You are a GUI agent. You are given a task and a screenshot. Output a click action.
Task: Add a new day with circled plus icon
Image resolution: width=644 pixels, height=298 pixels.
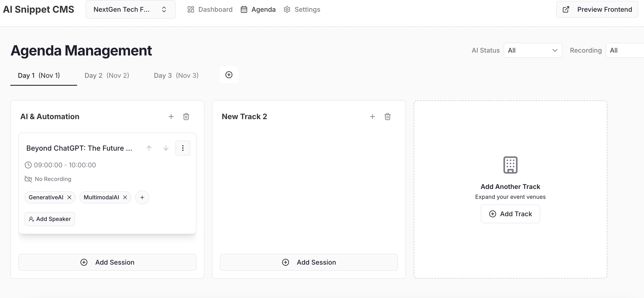[229, 75]
